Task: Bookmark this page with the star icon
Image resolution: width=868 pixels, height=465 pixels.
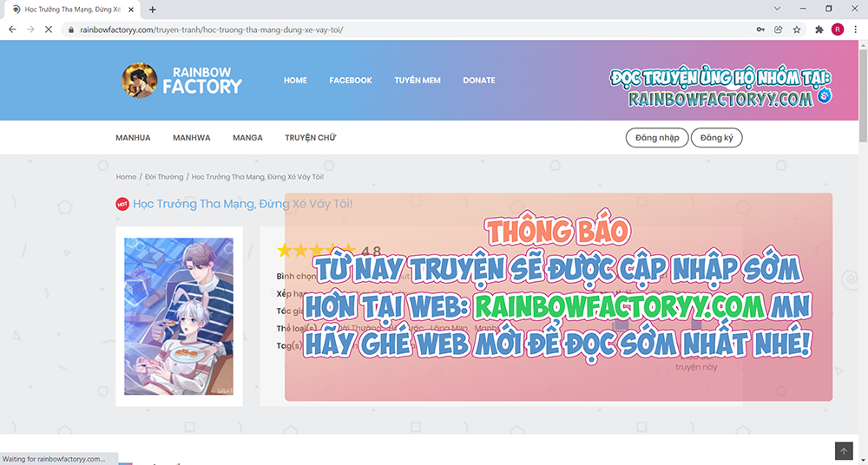Action: point(797,29)
